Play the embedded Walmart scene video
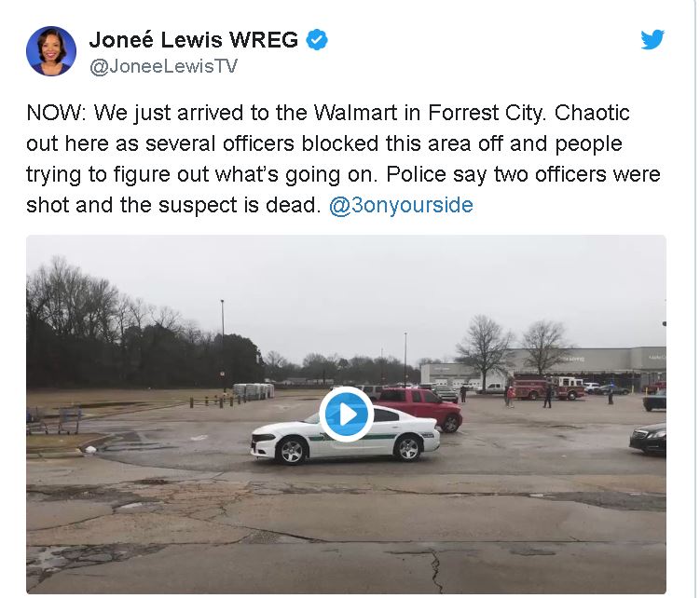Viewport: 700px width, 598px height. (347, 415)
